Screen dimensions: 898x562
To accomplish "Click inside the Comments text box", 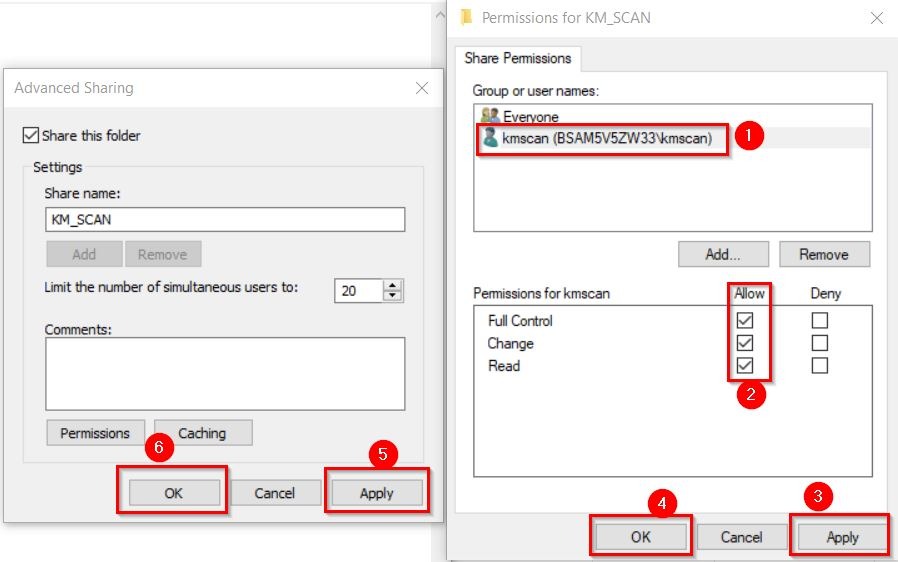I will [224, 373].
